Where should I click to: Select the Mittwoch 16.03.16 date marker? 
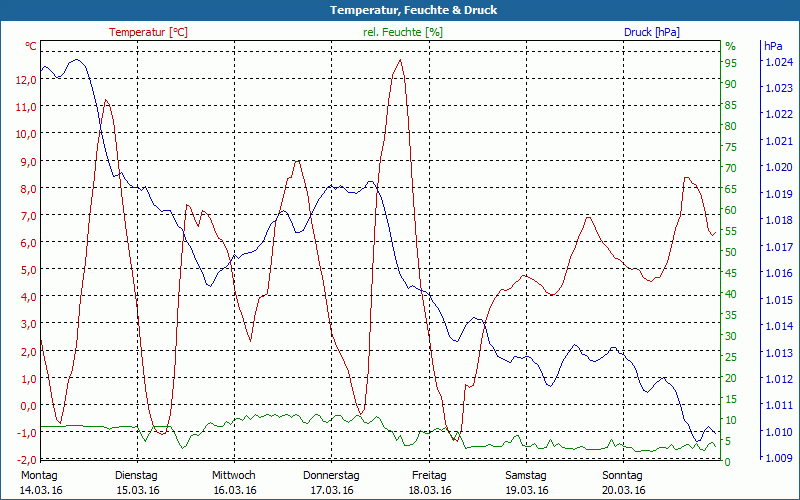coord(234,482)
